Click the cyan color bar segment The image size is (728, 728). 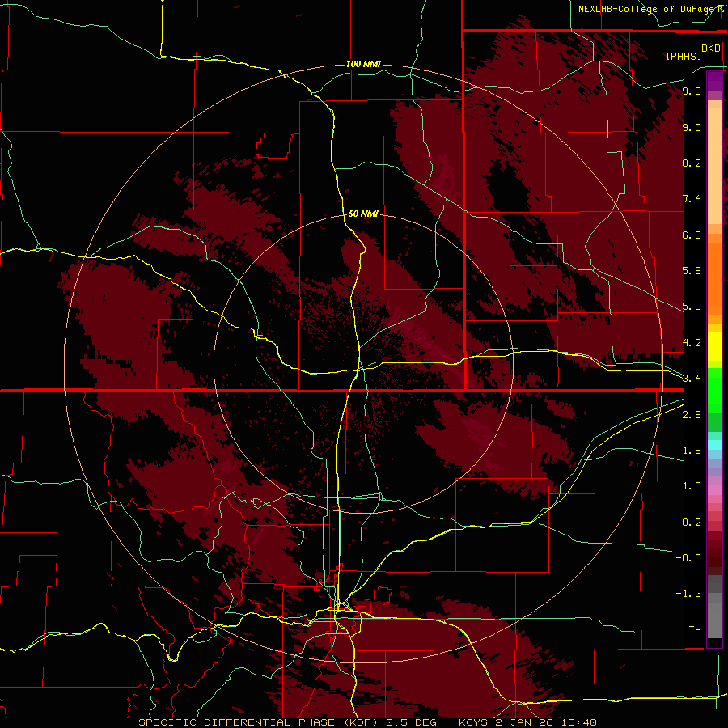(x=714, y=445)
